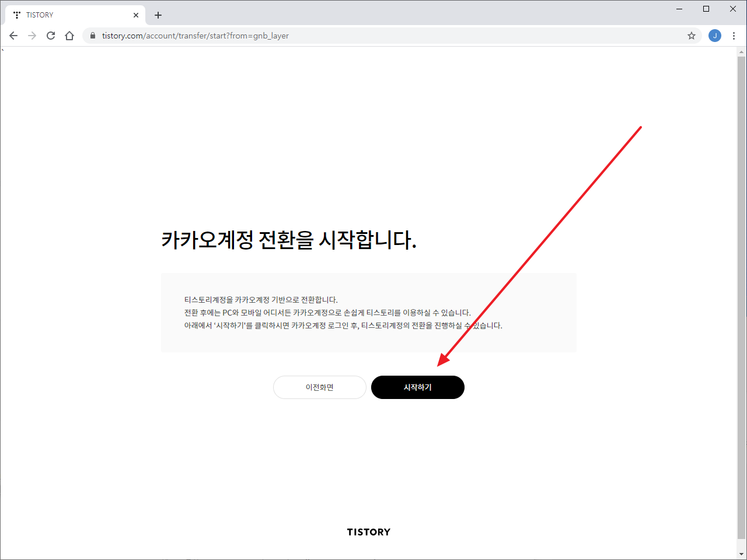747x560 pixels.
Task: Click the scrollbar up arrow
Action: (x=742, y=52)
